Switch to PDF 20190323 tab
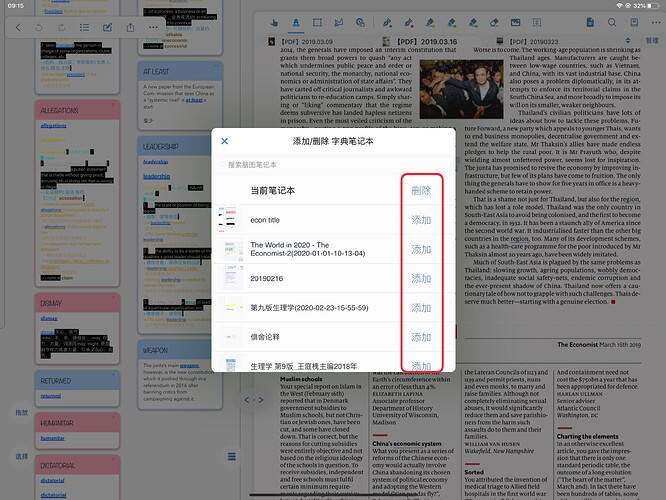 [x=533, y=42]
